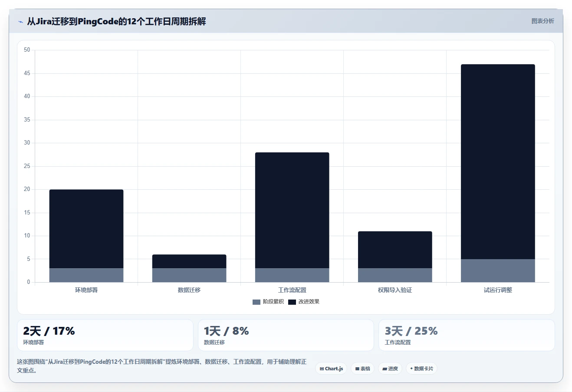The image size is (572, 392).
Task: Click the y-axis value 25
Action: 27,166
